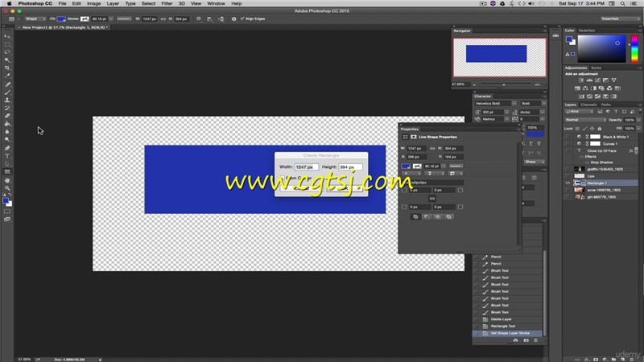Click the hue spectrum slider in Color panel
Image resolution: width=644 pixels, height=362 pixels.
(634, 48)
